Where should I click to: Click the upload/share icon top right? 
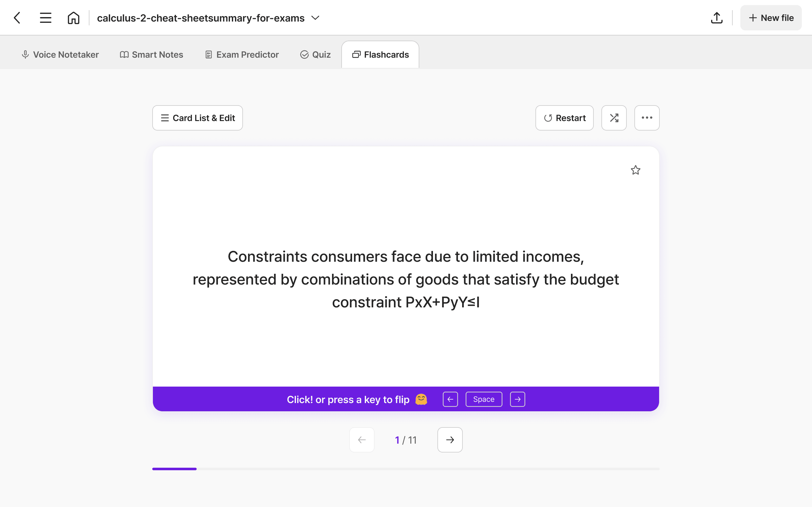point(717,17)
